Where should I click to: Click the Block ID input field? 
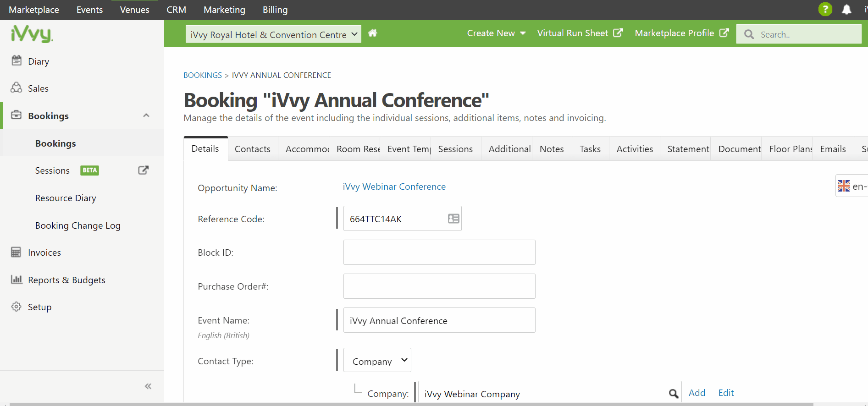pos(439,252)
